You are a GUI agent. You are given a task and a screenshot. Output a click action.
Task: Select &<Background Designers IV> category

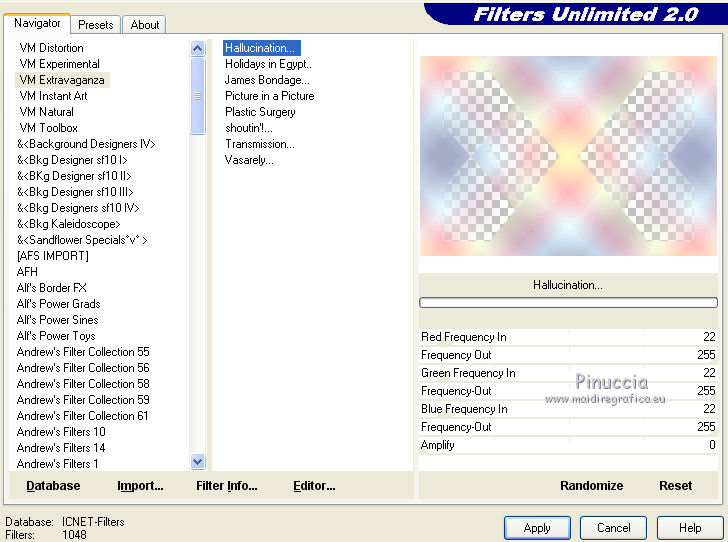pyautogui.click(x=86, y=144)
